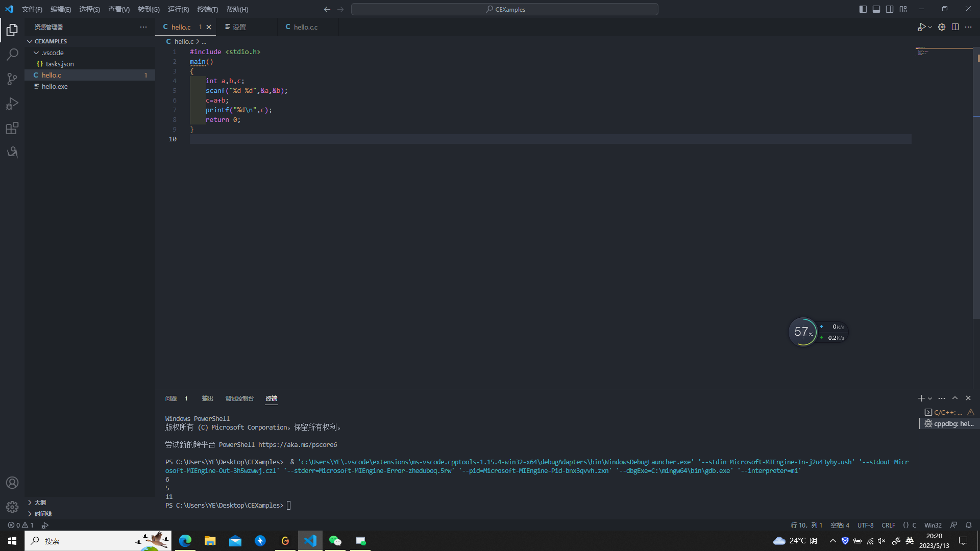Expand the 大纲 outline section
Viewport: 980px width, 551px height.
40,503
